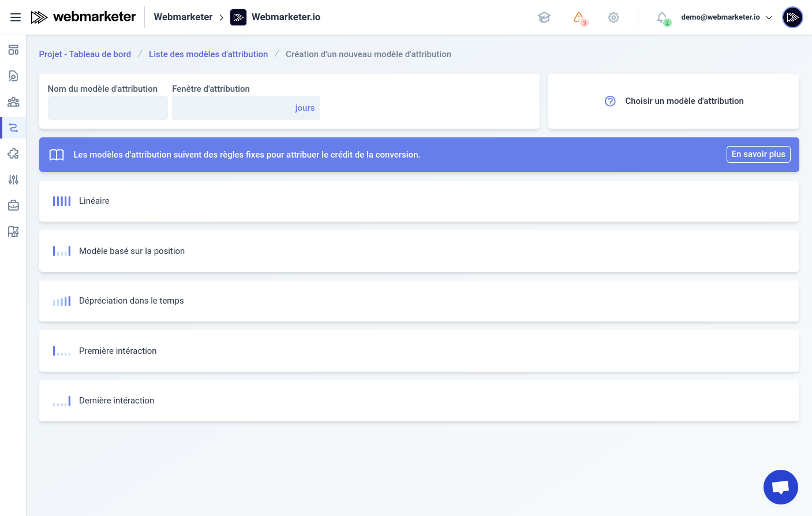Screen dimensions: 812x516
Task: Open the chat support bubble
Action: click(781, 487)
